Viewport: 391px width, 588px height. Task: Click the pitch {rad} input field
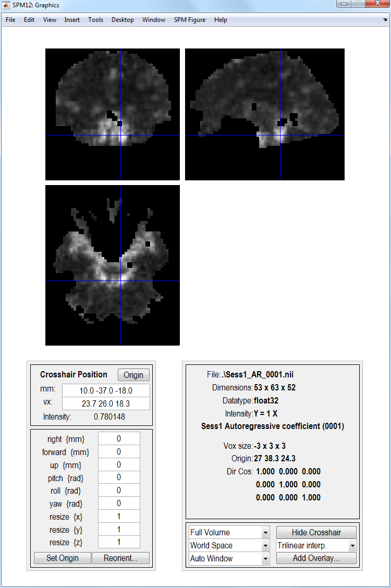pos(119,477)
